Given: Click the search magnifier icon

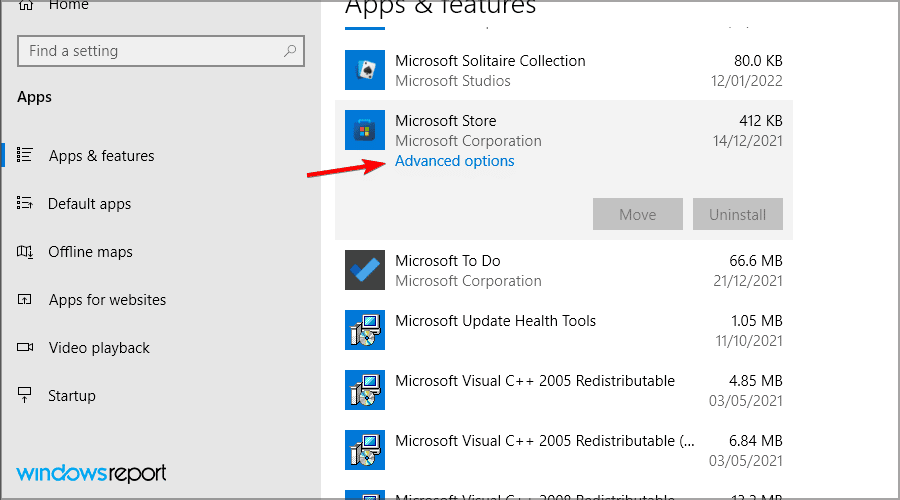Looking at the screenshot, I should [x=290, y=51].
